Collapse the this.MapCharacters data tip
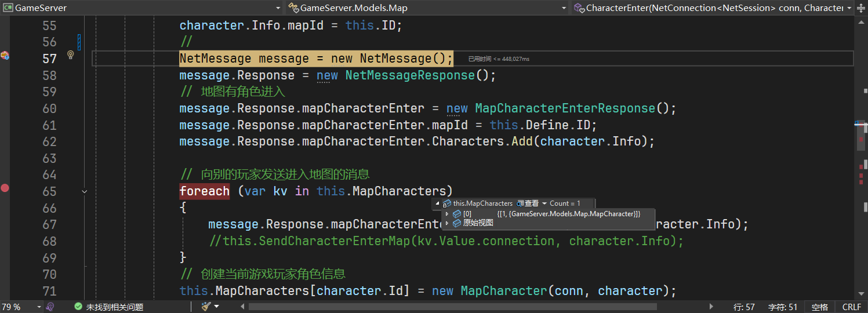868x313 pixels. 438,203
